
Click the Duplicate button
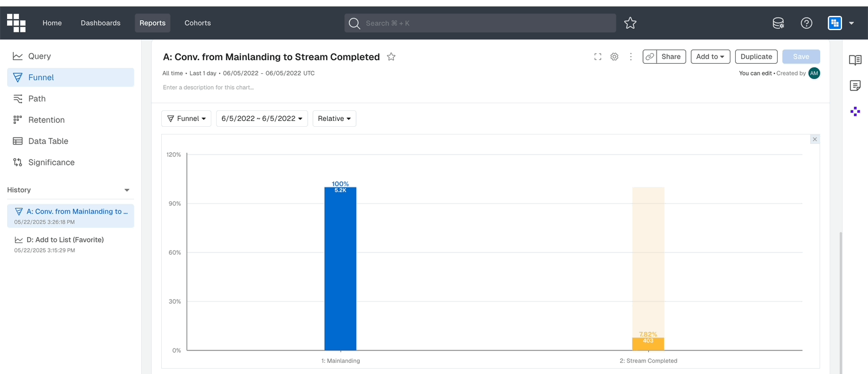pyautogui.click(x=756, y=57)
